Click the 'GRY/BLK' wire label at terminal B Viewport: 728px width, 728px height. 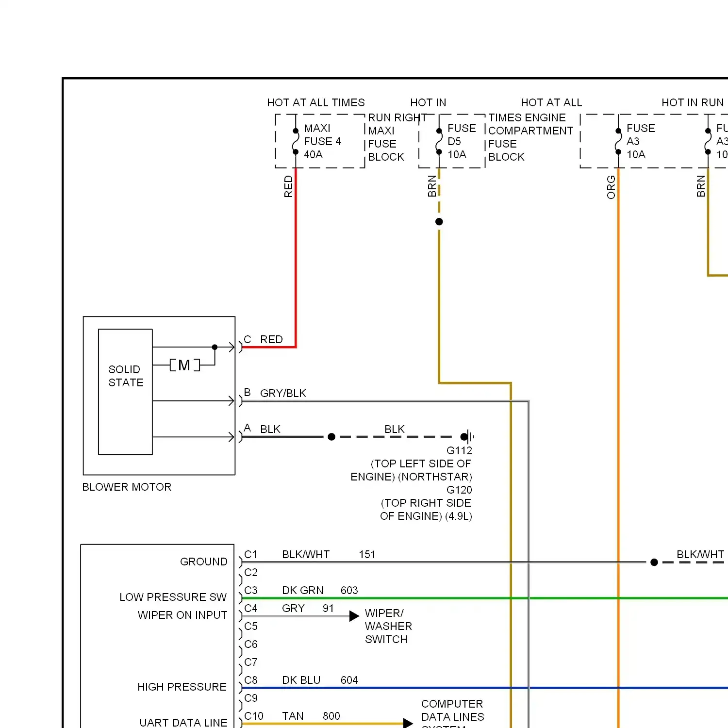pyautogui.click(x=283, y=393)
